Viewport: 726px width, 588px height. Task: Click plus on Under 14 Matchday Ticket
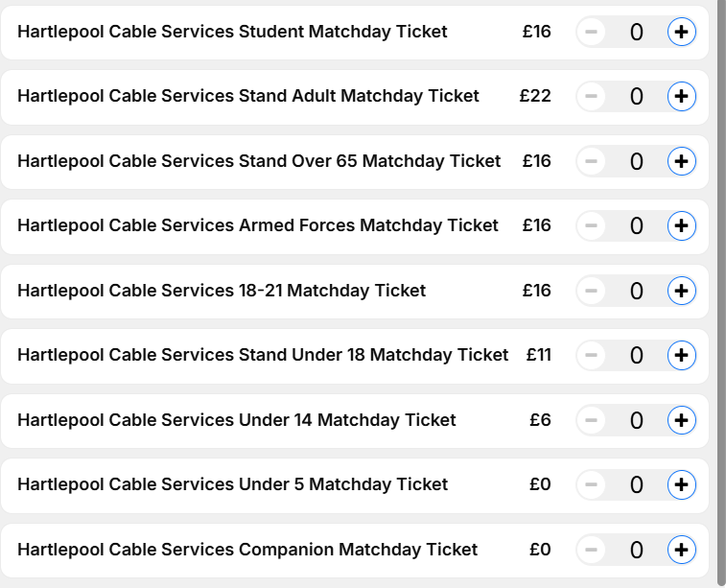681,419
